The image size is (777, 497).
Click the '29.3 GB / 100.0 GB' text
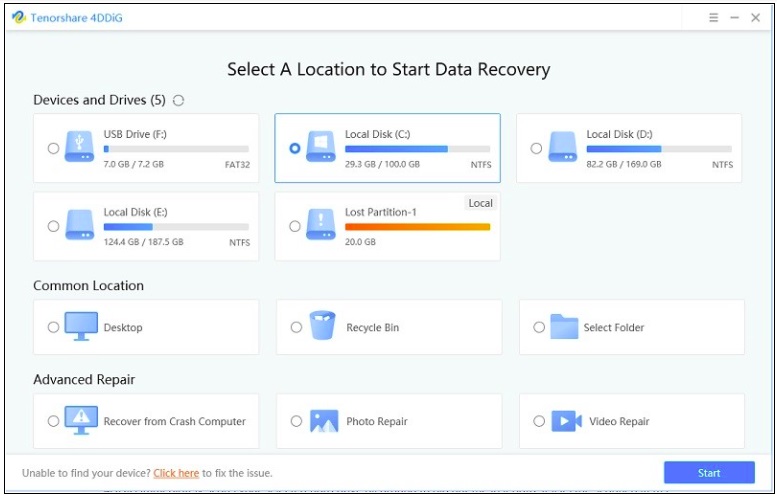[x=382, y=164]
